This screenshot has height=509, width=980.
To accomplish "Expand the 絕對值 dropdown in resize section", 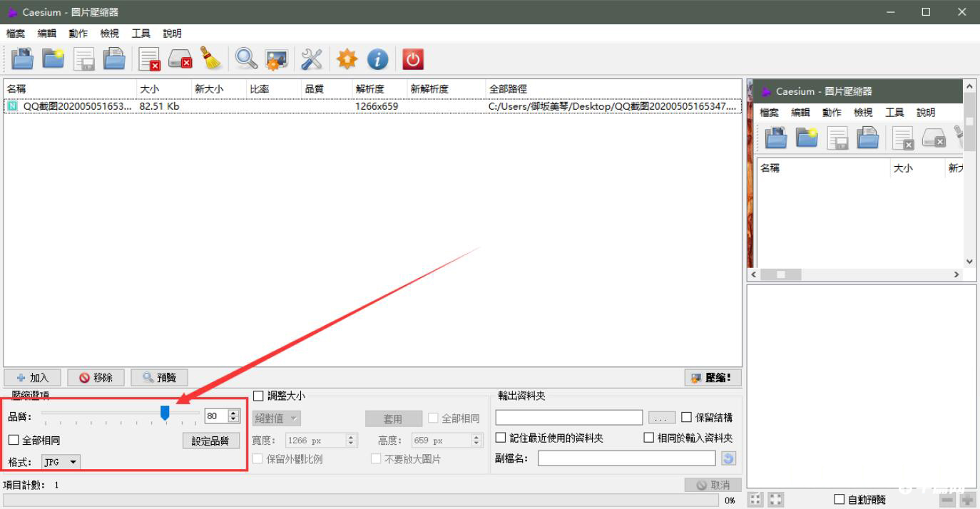I will [x=276, y=418].
